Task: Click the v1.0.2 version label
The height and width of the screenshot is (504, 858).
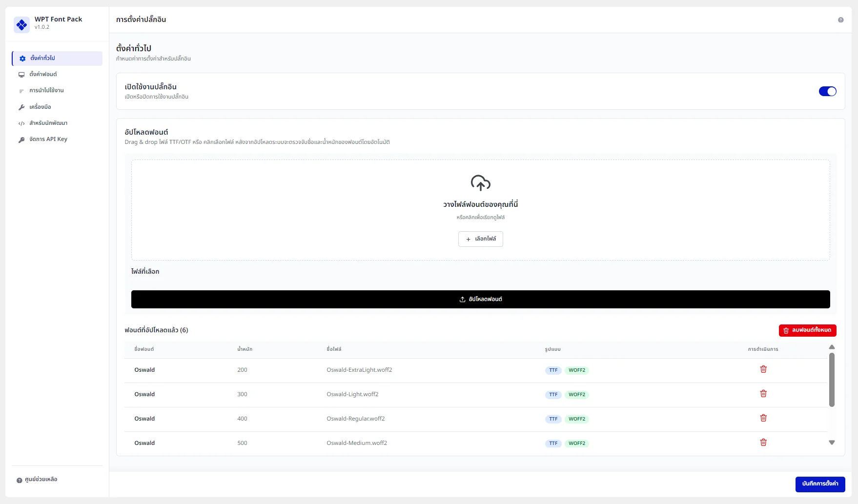Action: point(42,27)
